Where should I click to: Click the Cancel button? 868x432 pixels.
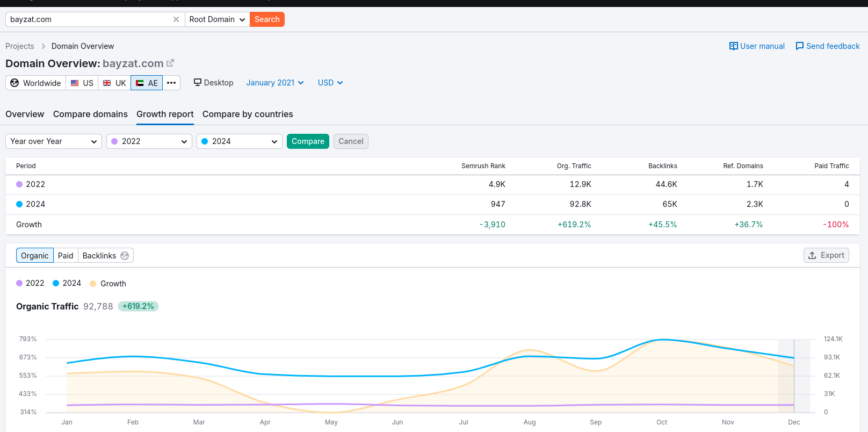coord(351,141)
